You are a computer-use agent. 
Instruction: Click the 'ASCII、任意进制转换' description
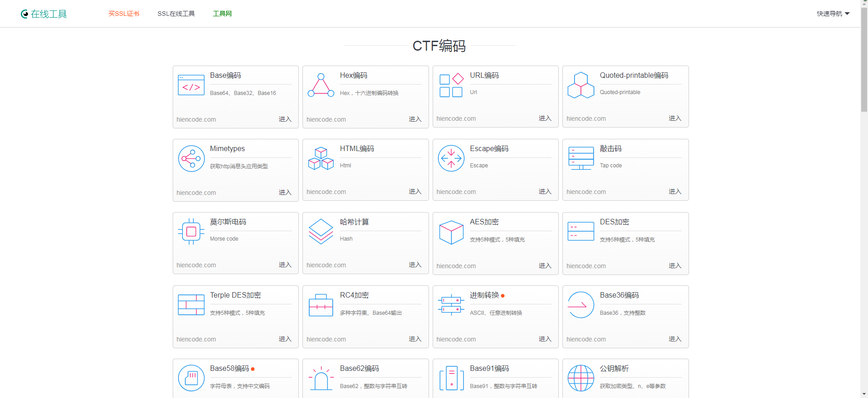click(496, 313)
